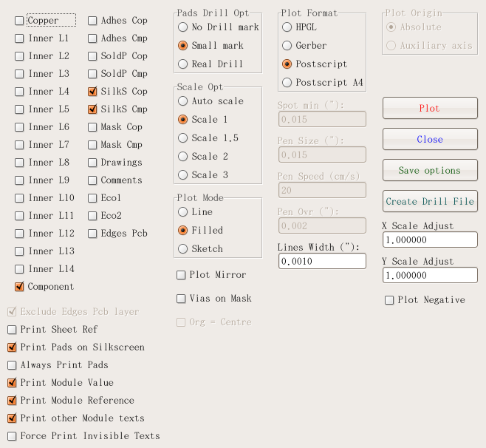Uncheck the SilkS Cop layer
Screen dimensions: 486x448
point(92,92)
